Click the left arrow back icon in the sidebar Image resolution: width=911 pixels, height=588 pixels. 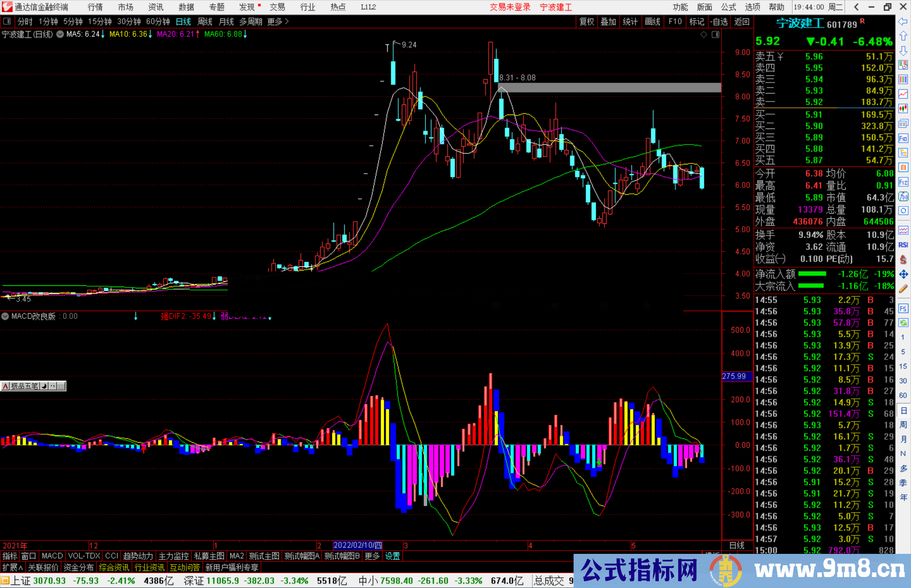(903, 21)
